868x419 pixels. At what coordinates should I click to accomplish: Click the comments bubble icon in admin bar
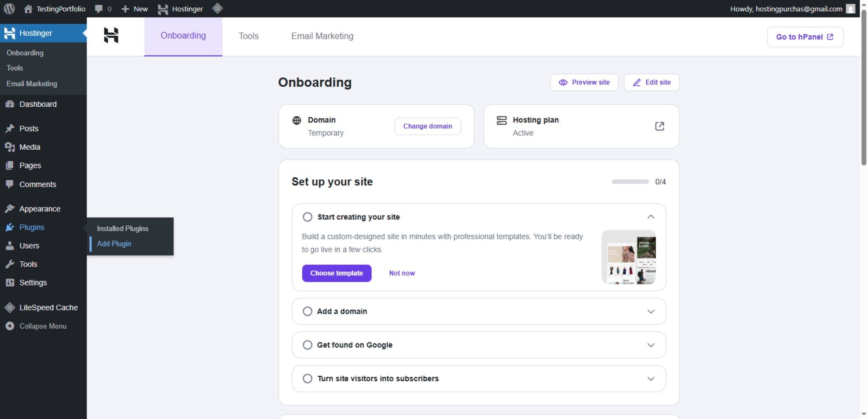point(99,9)
